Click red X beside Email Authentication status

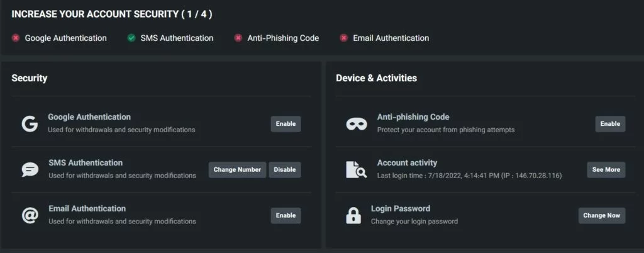(343, 38)
